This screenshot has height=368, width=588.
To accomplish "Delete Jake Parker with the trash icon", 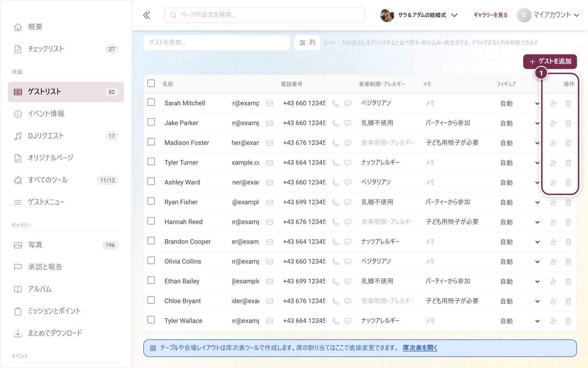I will (568, 123).
